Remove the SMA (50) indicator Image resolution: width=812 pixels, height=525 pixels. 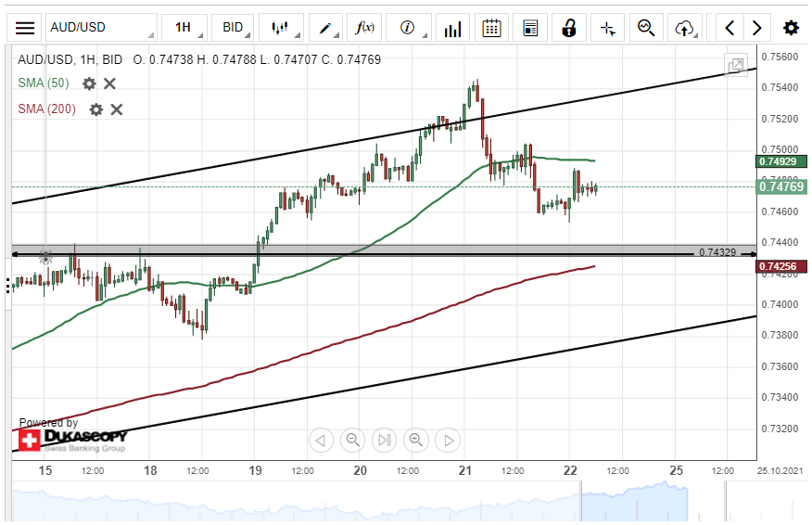(109, 83)
